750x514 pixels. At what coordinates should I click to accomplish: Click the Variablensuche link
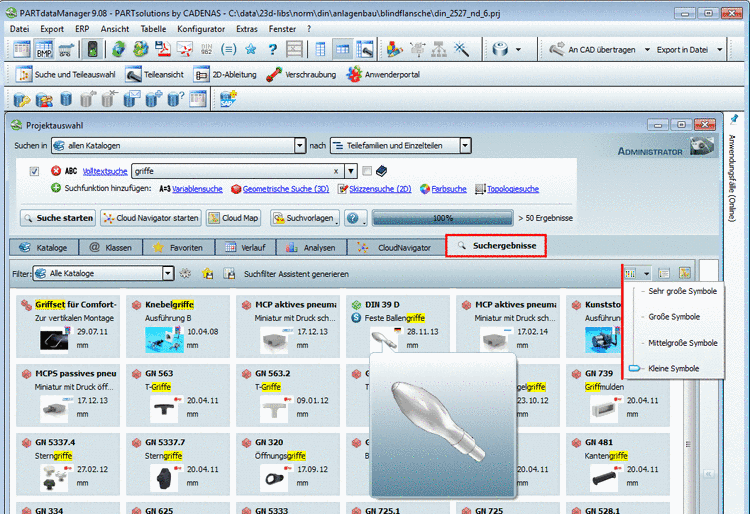pyautogui.click(x=197, y=189)
